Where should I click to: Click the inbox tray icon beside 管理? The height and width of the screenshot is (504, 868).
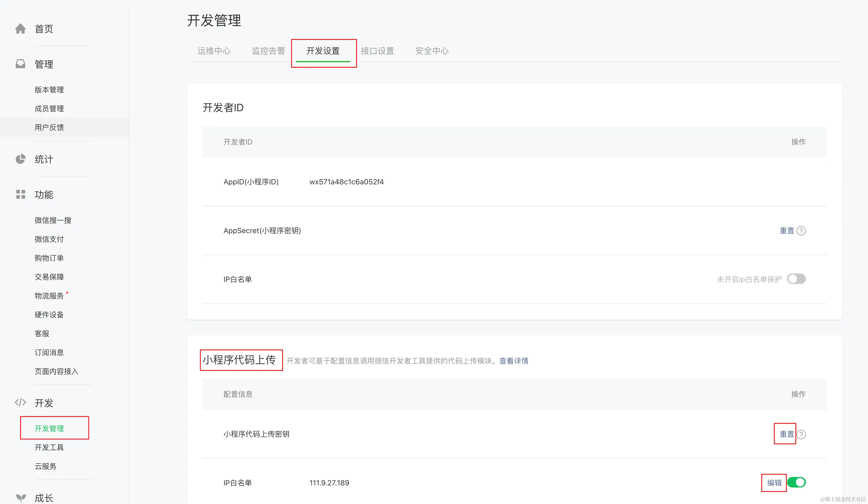[x=20, y=64]
